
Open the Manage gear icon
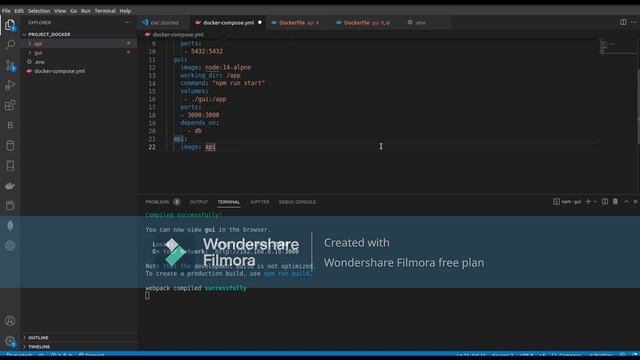[10, 341]
